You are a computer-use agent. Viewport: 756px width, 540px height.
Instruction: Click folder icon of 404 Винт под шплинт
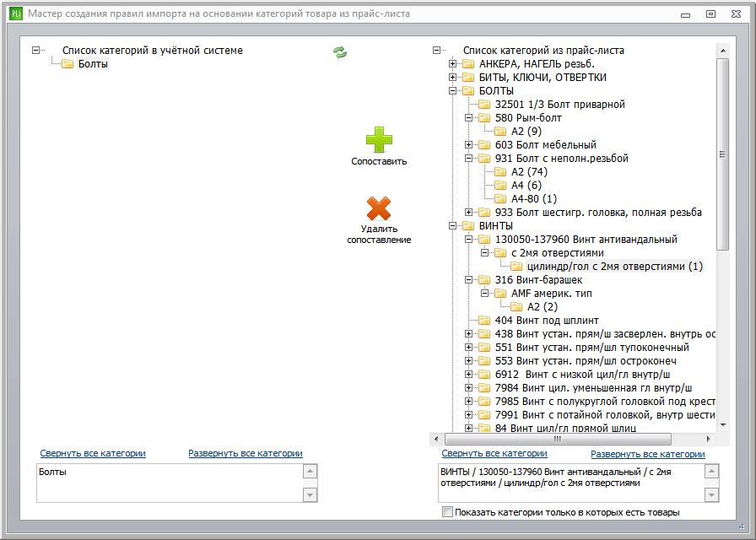click(x=484, y=320)
